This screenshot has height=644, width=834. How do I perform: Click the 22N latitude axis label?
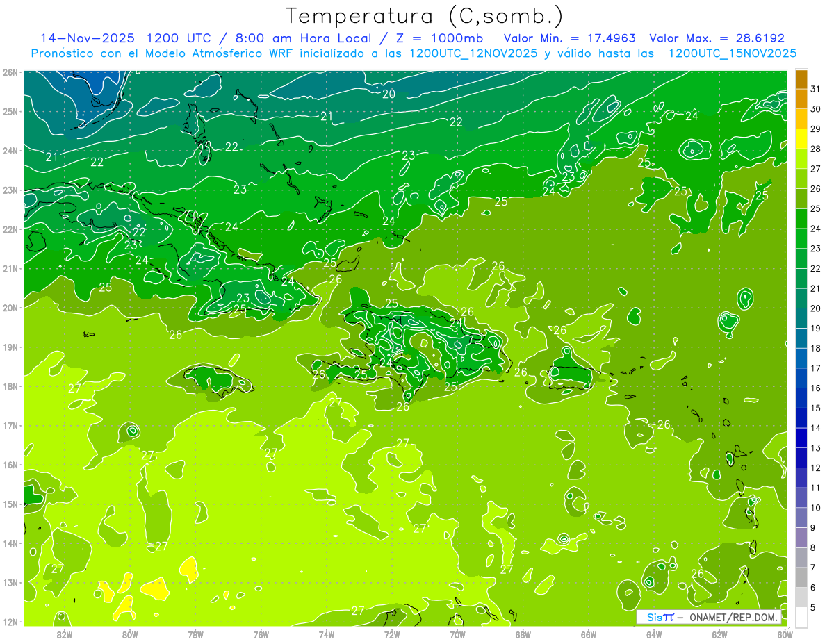[x=10, y=229]
